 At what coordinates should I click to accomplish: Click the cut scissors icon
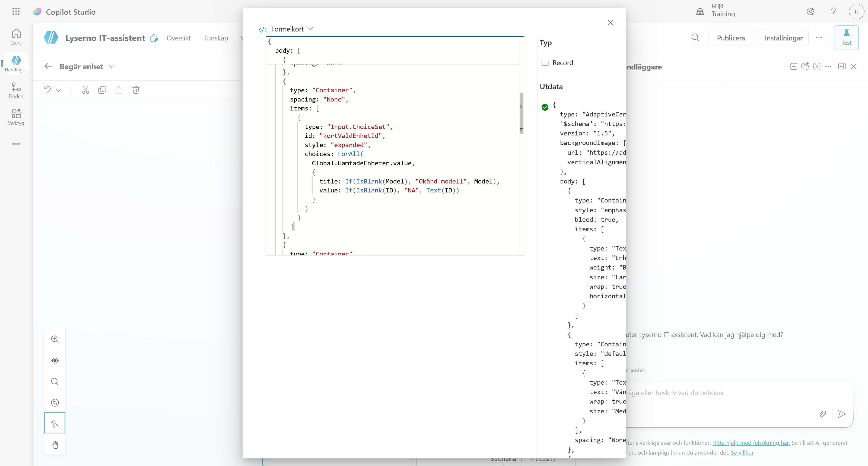coord(85,90)
